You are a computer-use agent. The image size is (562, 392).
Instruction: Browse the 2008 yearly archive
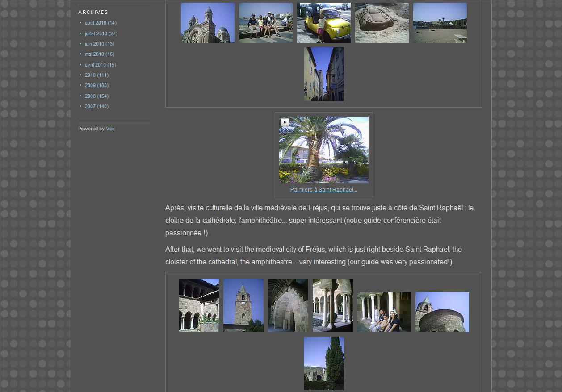coord(90,96)
